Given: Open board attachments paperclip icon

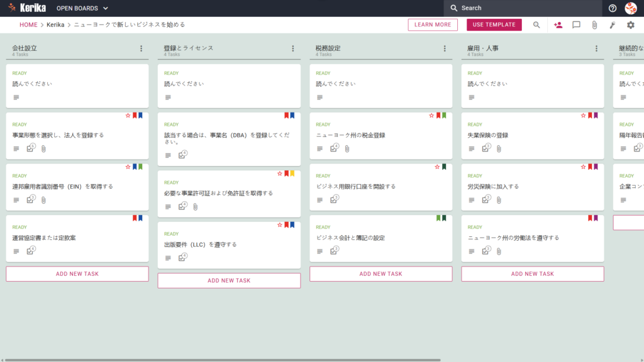Looking at the screenshot, I should (594, 25).
